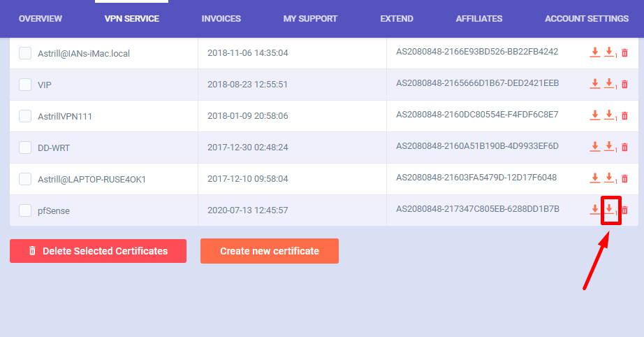Click trash icon in the DD-WRT row
The width and height of the screenshot is (644, 337).
click(624, 147)
